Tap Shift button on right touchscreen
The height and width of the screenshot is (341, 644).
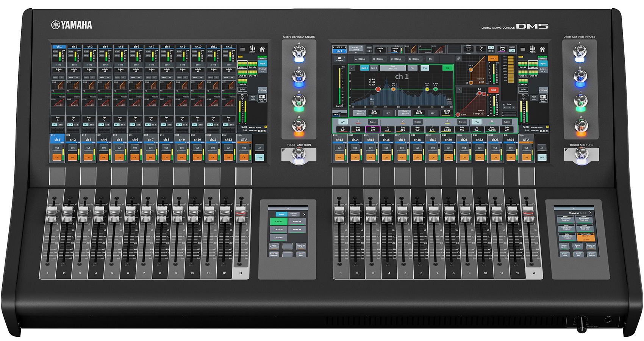542,157
